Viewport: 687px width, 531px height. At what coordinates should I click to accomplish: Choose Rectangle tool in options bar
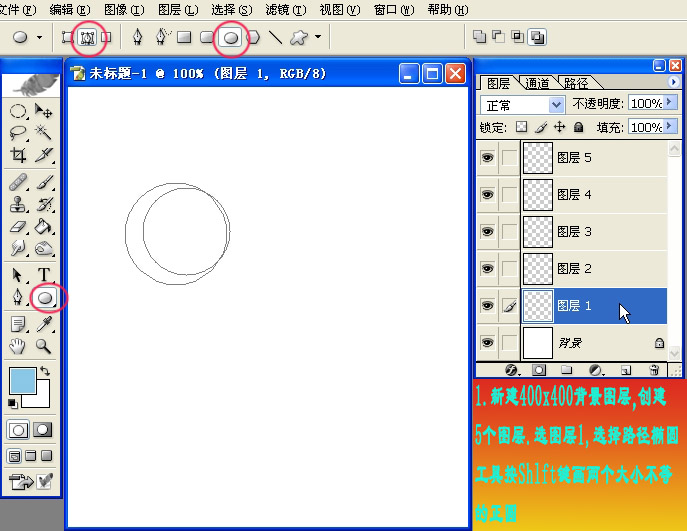tap(184, 38)
